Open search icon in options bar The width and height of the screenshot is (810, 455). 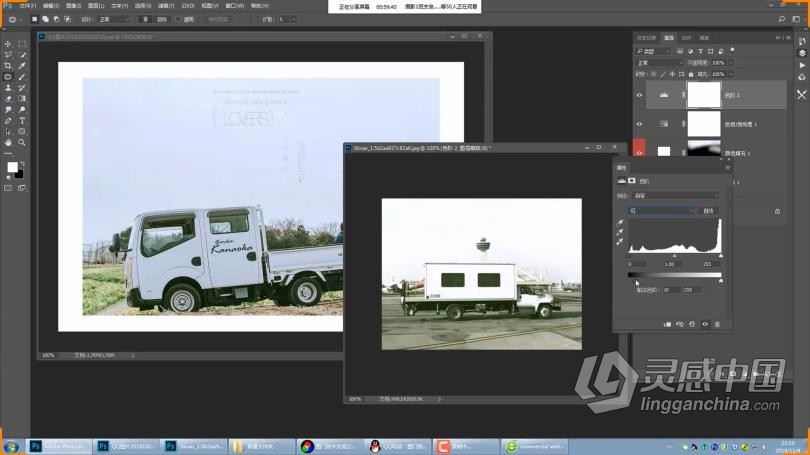pyautogui.click(x=782, y=19)
